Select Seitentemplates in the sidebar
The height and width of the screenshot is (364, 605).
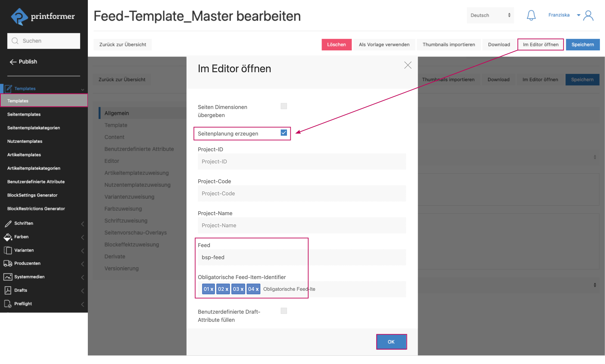click(24, 115)
